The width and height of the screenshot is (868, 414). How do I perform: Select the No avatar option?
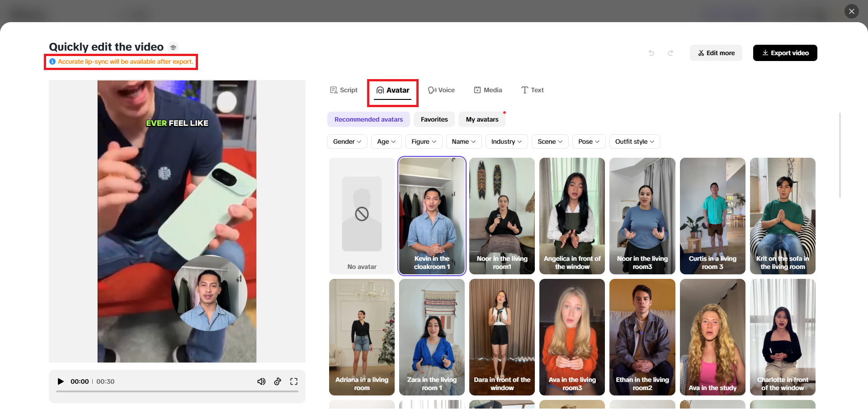[x=362, y=216]
